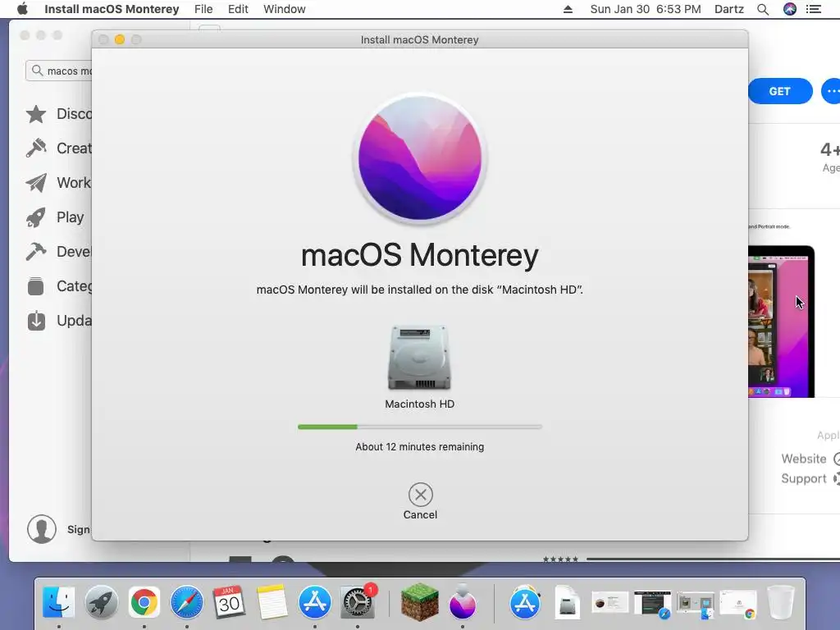Click the macOS Monterey logo
The width and height of the screenshot is (840, 630).
(x=419, y=158)
